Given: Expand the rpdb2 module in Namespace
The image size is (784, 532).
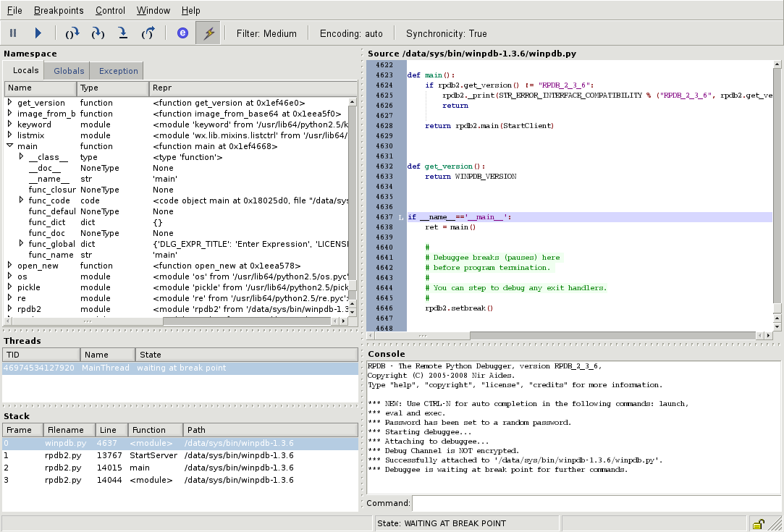Looking at the screenshot, I should tap(10, 309).
